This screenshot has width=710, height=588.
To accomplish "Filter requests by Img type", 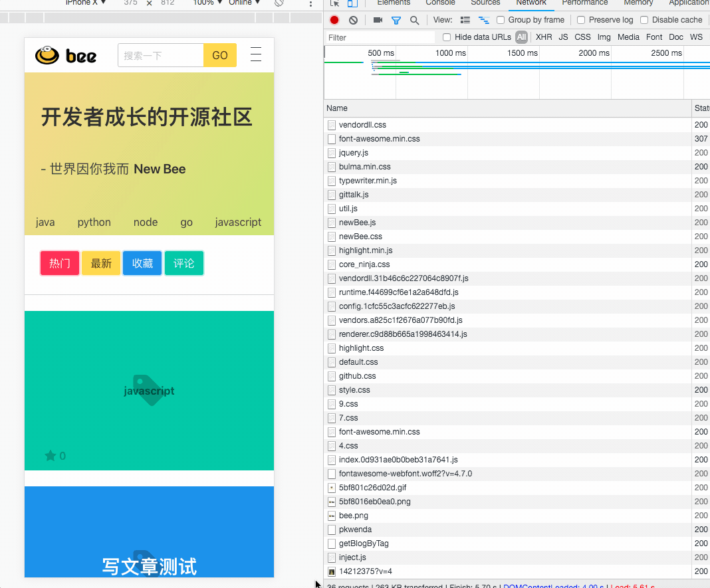I will tap(604, 37).
